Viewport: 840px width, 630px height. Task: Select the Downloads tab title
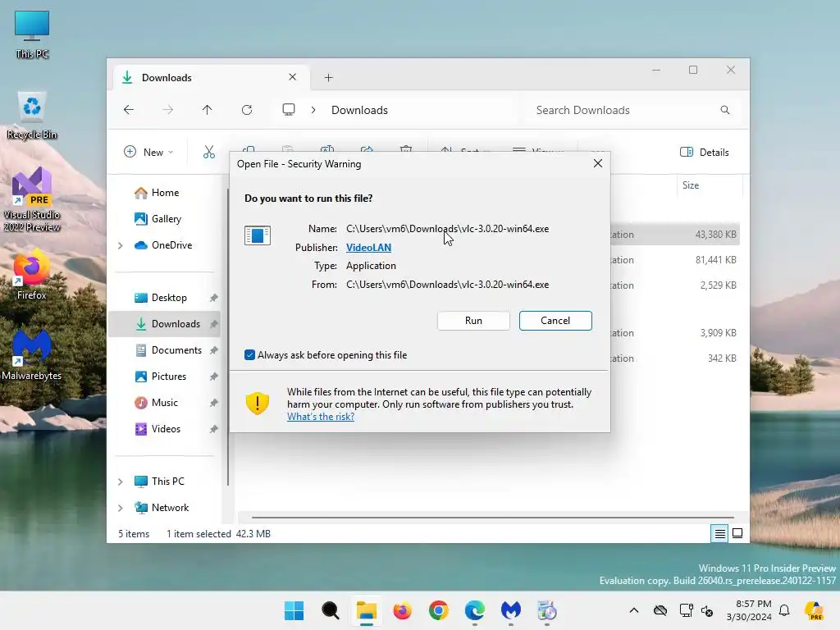click(x=167, y=78)
